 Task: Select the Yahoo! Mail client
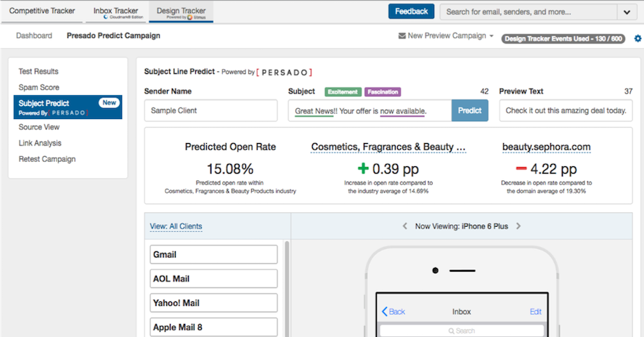pos(213,303)
